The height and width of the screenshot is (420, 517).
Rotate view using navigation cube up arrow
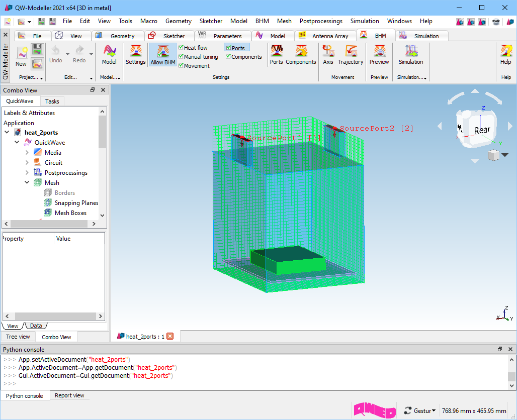(x=475, y=91)
